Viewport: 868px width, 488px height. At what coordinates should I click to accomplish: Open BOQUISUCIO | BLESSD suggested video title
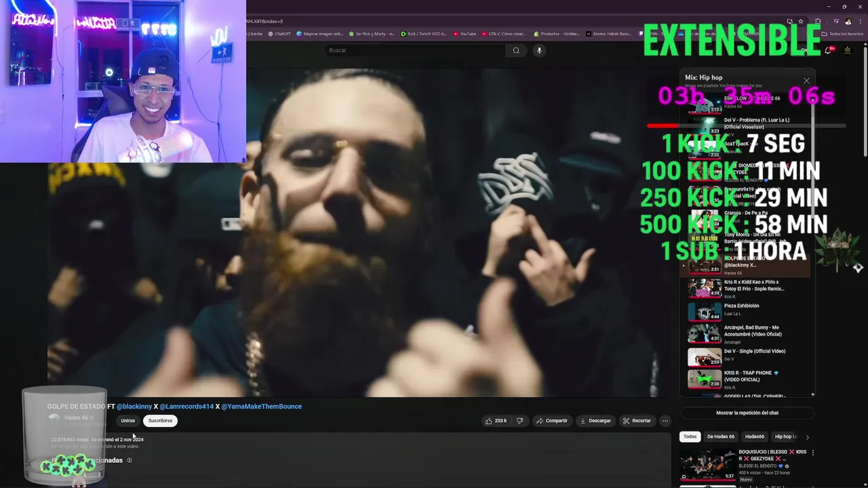tap(772, 455)
